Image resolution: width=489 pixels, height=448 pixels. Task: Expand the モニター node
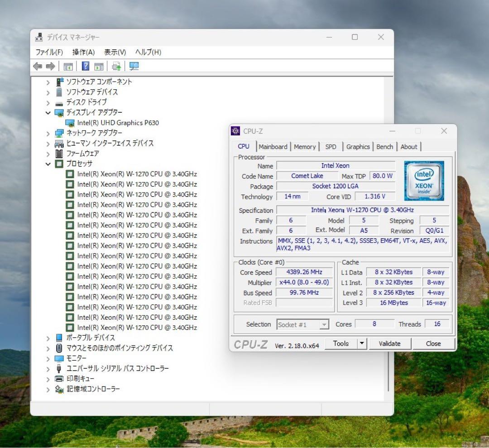(x=48, y=359)
